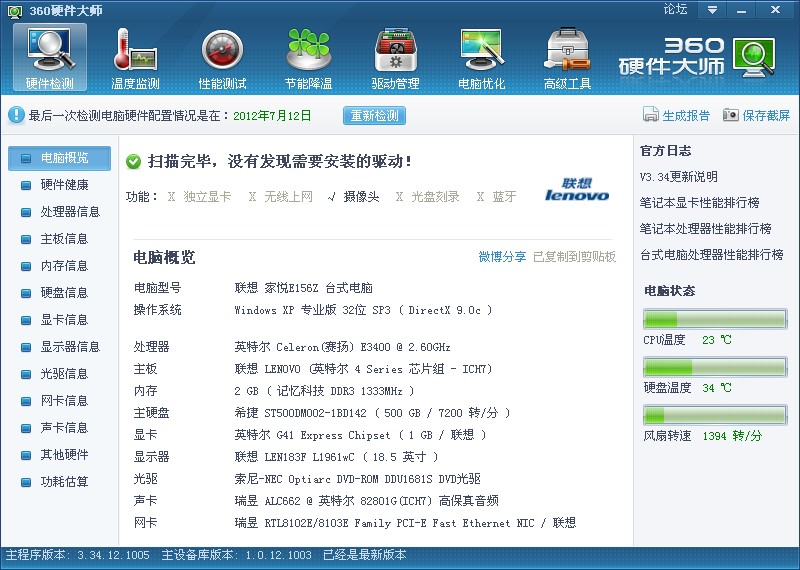Click 主设备库版本 1.0.12.1003 in status bar
Image resolution: width=800 pixels, height=570 pixels.
pyautogui.click(x=236, y=555)
